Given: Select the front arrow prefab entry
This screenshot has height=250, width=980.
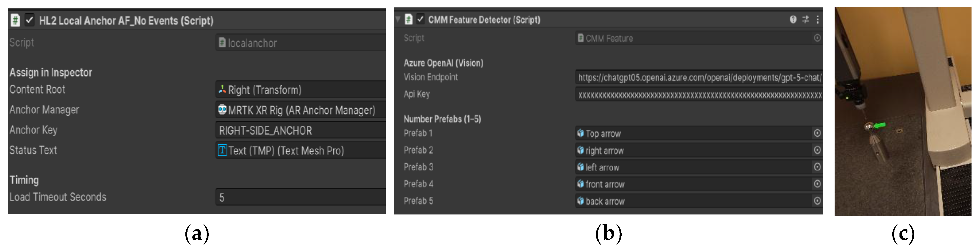Looking at the screenshot, I should click(x=605, y=184).
